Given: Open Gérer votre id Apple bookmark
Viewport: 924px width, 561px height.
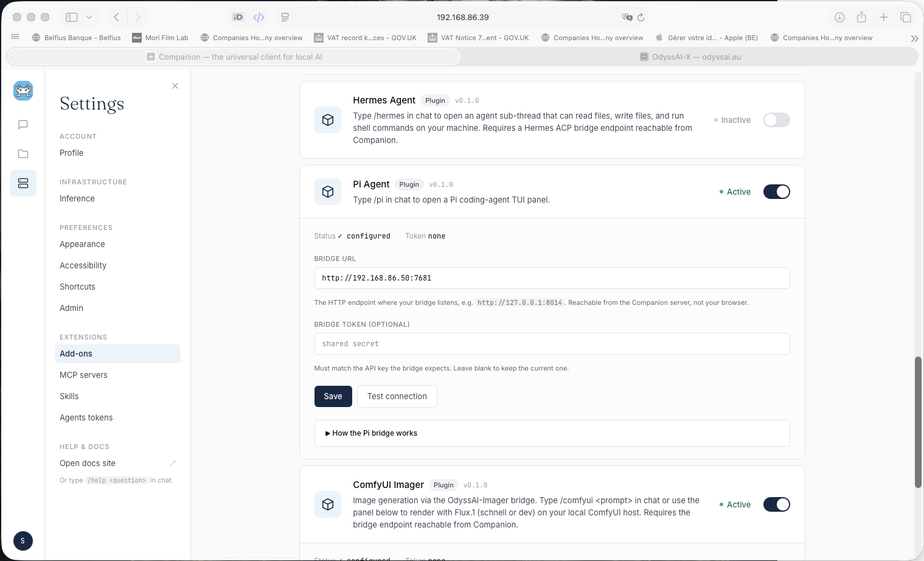Looking at the screenshot, I should click(x=706, y=38).
